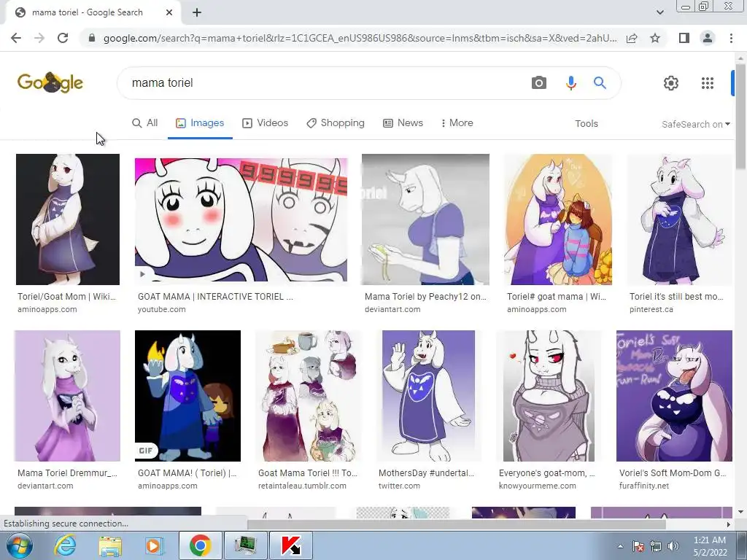Image resolution: width=747 pixels, height=560 pixels.
Task: Open Goat Mama Toriel tumblr thumbnail
Action: 309,396
